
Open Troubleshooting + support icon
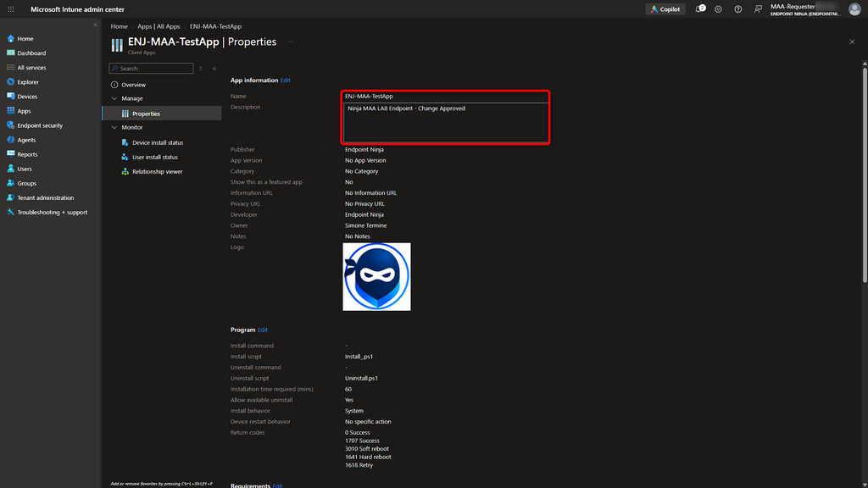[10, 212]
